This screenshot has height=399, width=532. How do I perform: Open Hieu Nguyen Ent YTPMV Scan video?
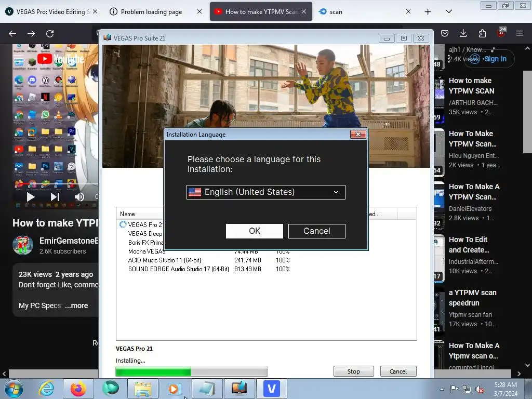pos(472,139)
